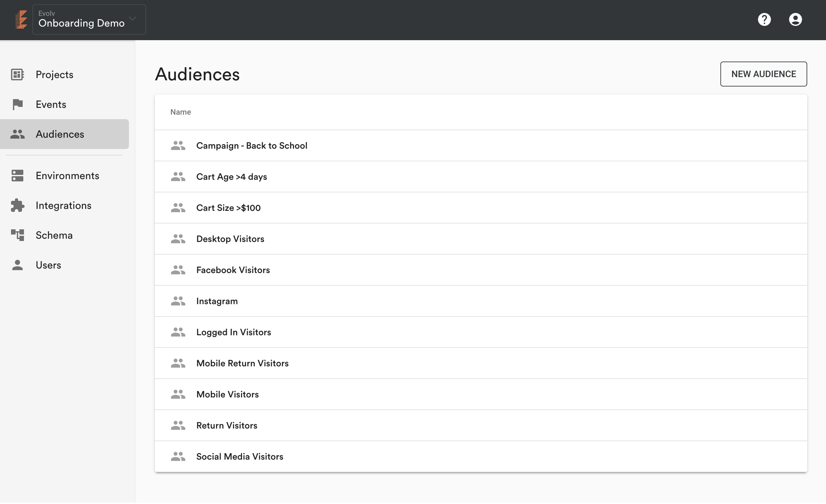Click the Environments server icon
The width and height of the screenshot is (826, 504).
17,176
